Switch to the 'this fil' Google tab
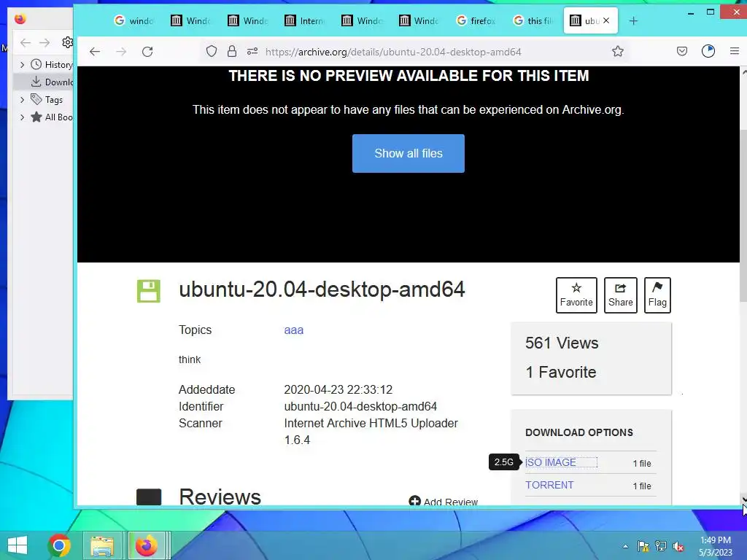 click(x=533, y=20)
